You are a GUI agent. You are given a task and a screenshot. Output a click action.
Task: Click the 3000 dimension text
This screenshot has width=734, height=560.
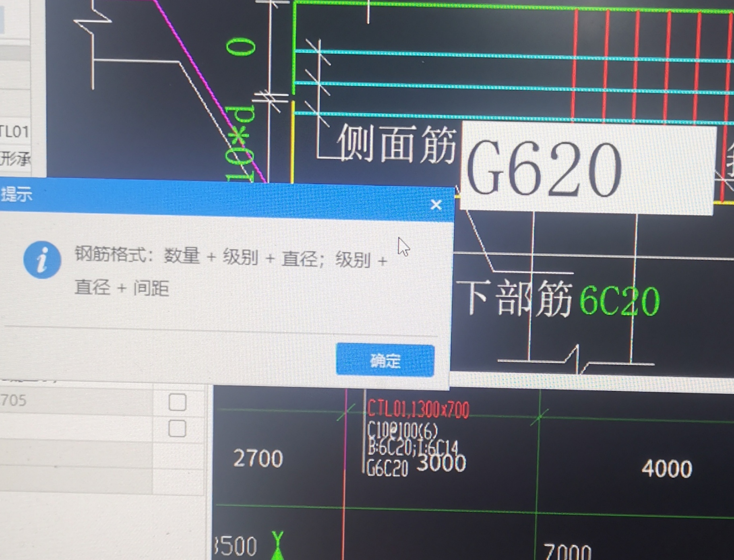pyautogui.click(x=441, y=463)
